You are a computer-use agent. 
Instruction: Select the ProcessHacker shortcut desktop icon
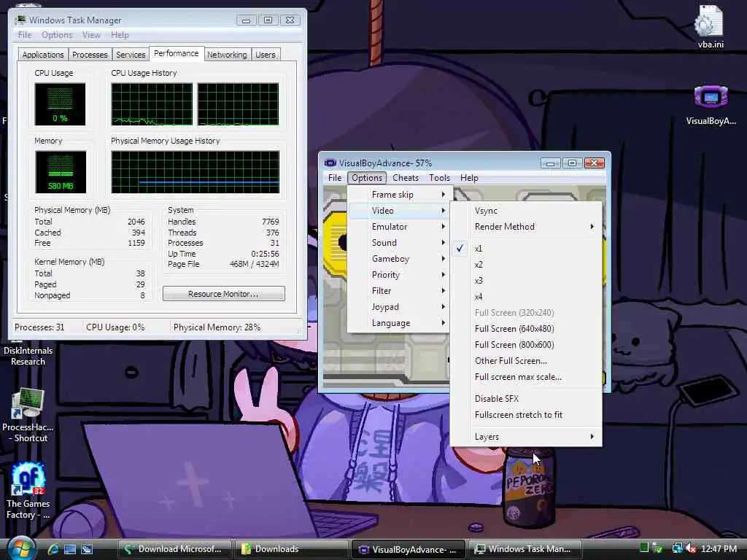click(28, 415)
